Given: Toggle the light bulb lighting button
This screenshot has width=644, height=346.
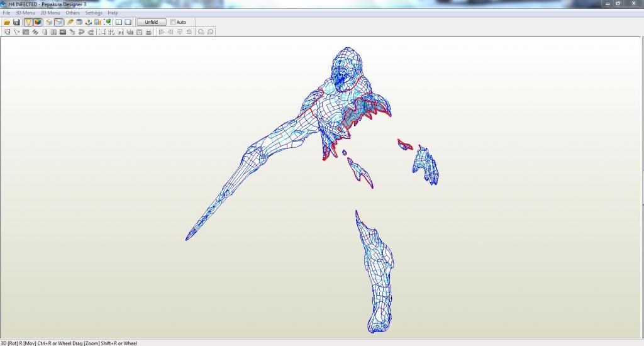Looking at the screenshot, I should pyautogui.click(x=28, y=22).
